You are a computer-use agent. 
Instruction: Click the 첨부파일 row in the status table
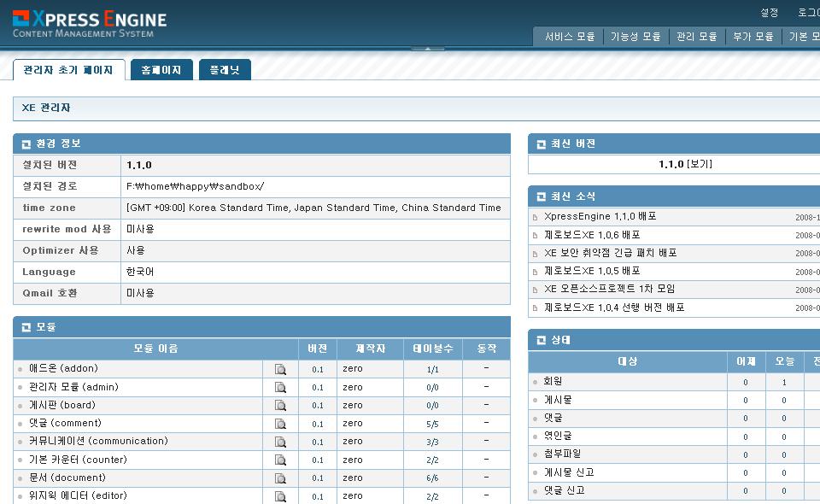(x=674, y=454)
